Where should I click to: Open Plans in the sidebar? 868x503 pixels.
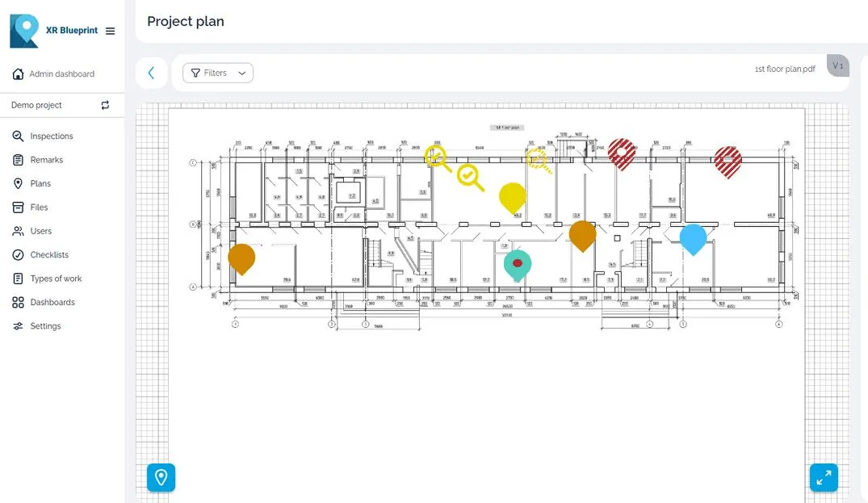(40, 184)
